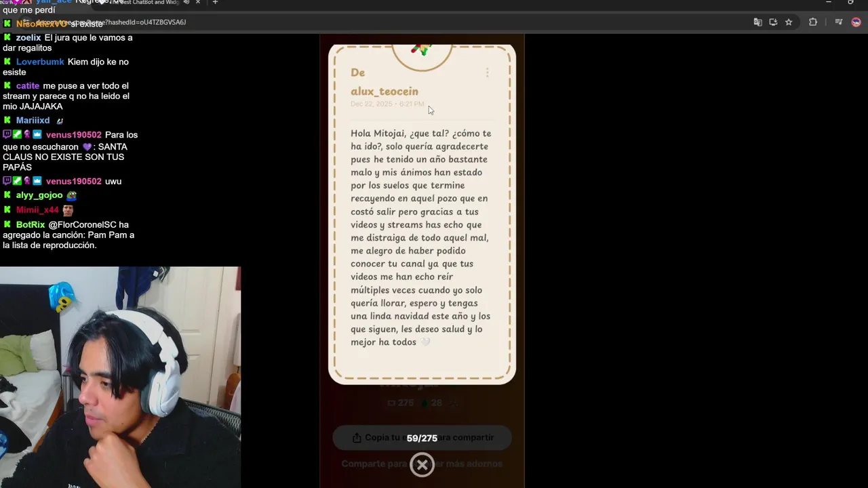Viewport: 868px width, 488px height.
Task: Click the Kick badge beside catite
Action: pyautogui.click(x=7, y=86)
